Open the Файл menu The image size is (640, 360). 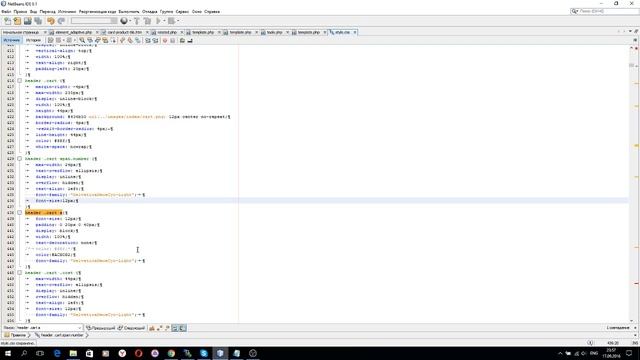(6, 11)
